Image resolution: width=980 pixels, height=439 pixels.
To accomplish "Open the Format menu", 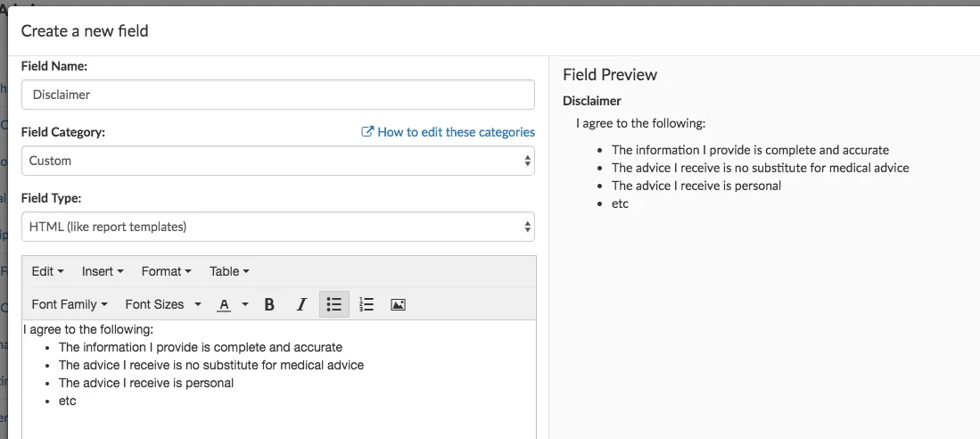I will point(166,271).
